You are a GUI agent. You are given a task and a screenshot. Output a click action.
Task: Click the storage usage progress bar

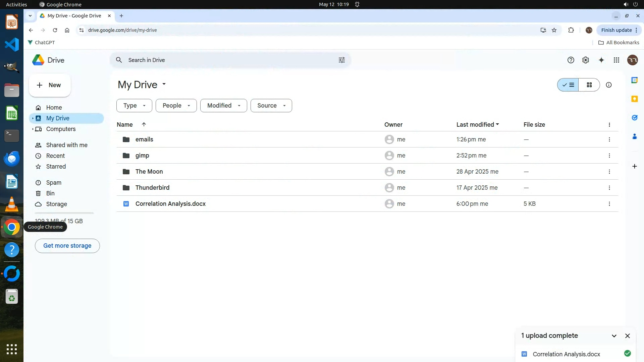point(64,213)
